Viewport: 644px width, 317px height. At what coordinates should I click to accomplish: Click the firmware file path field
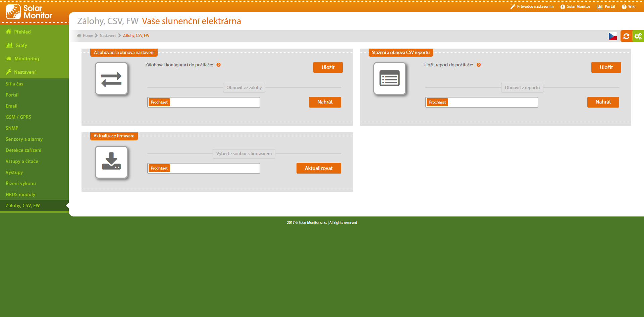point(215,168)
